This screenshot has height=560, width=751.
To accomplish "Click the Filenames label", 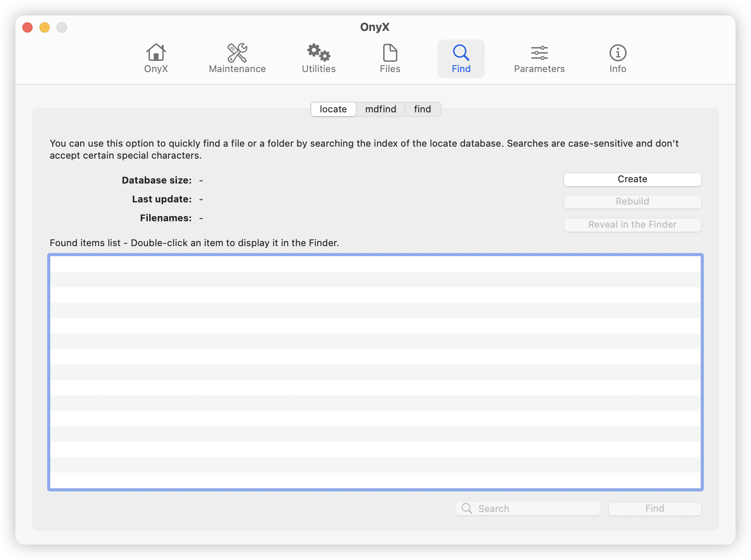I will pyautogui.click(x=166, y=218).
